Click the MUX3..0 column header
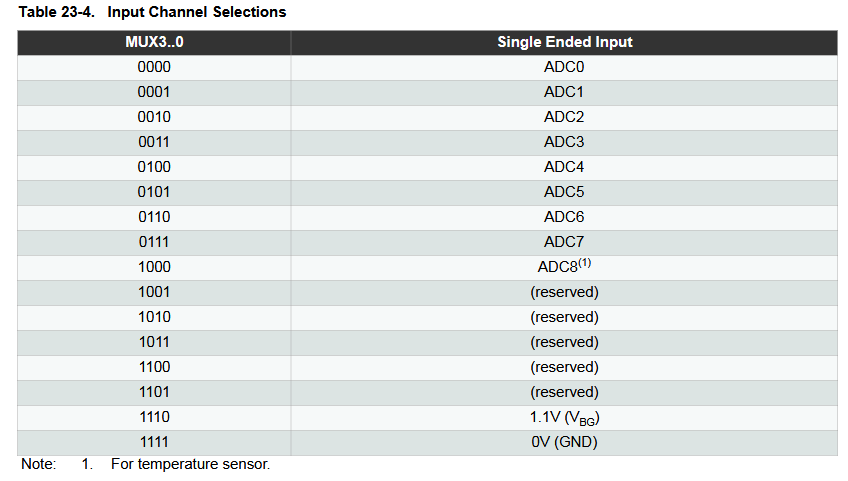The height and width of the screenshot is (481, 848). point(154,42)
